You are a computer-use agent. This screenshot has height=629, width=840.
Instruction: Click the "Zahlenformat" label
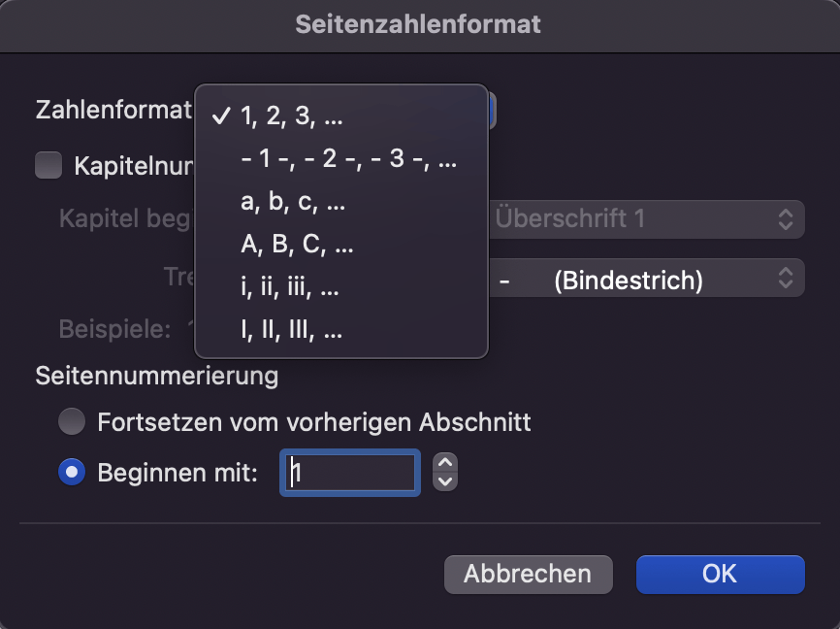(113, 110)
